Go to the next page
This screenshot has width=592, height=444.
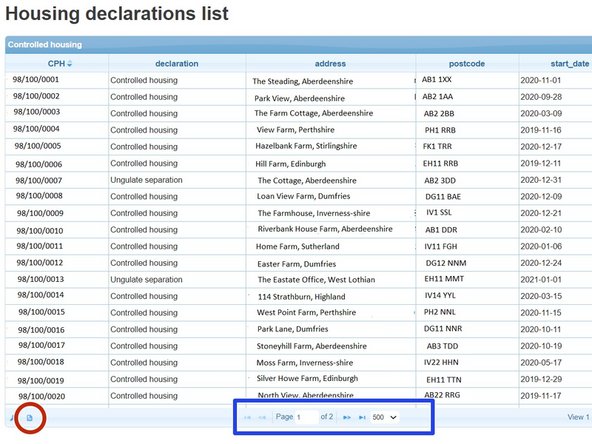pyautogui.click(x=347, y=417)
